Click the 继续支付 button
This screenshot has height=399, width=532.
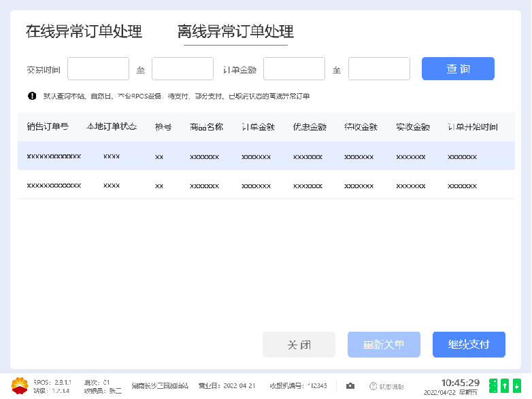469,345
